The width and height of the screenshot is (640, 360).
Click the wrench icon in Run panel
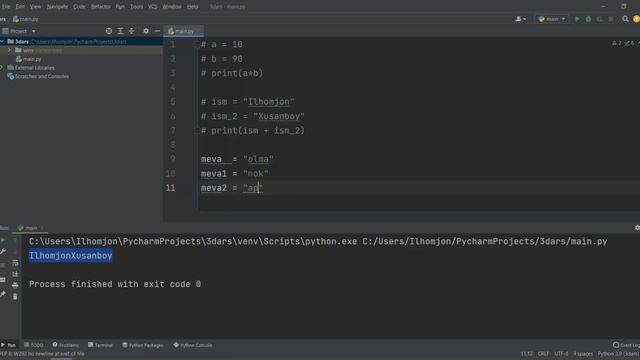3,252
